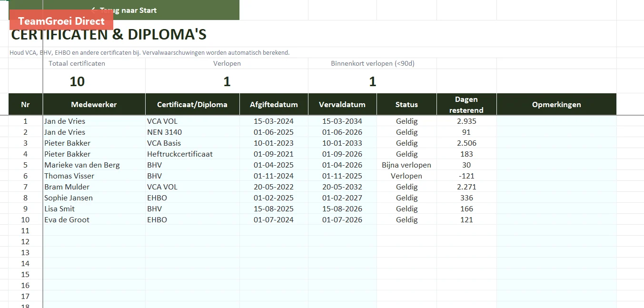Select the Afgiftedatum 15-08-2025 cell

point(274,209)
